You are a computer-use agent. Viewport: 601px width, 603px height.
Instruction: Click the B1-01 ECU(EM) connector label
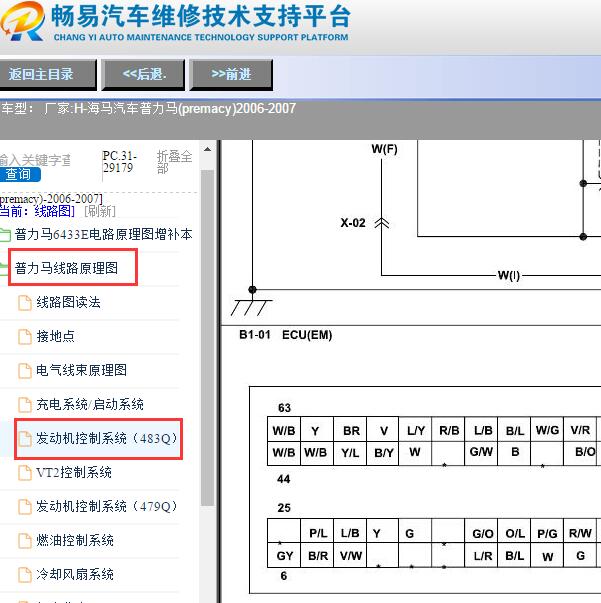[286, 335]
